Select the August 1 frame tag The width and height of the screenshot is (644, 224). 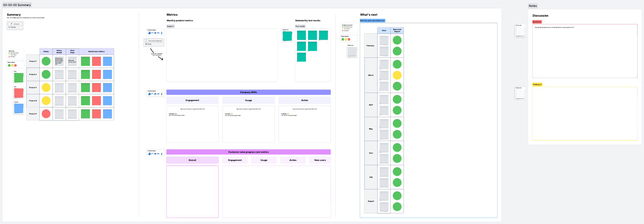[170, 26]
